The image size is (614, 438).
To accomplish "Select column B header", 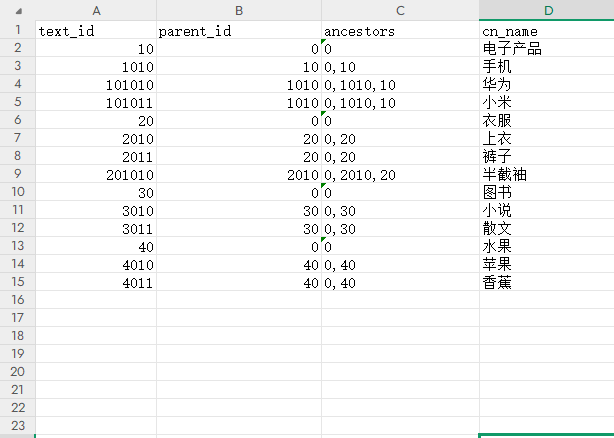I will coord(239,10).
